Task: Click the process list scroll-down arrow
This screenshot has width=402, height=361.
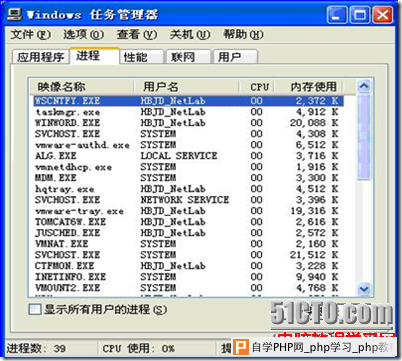Action: (364, 288)
